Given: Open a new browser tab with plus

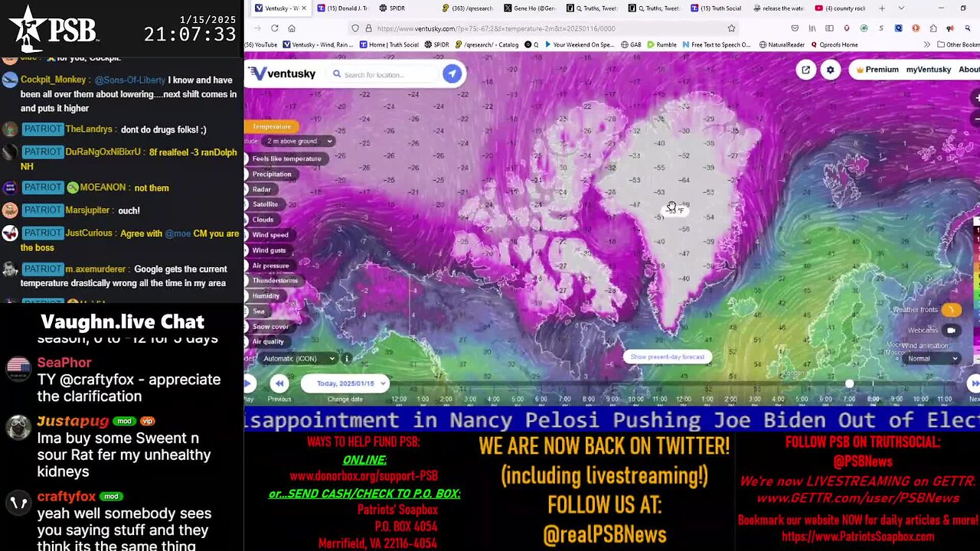Looking at the screenshot, I should [882, 8].
